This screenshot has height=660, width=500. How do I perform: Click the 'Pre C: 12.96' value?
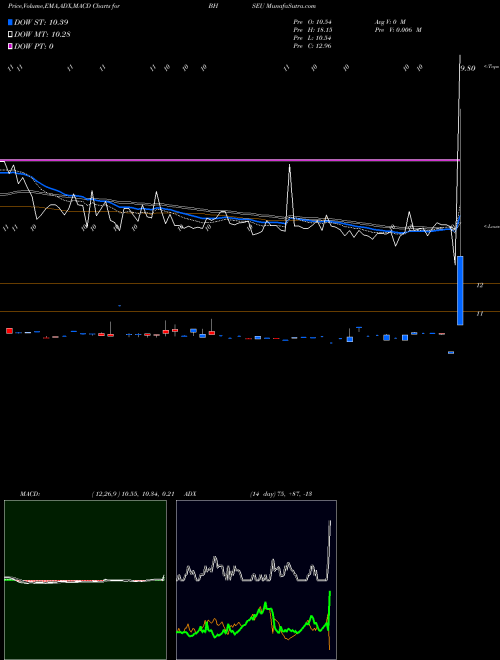(x=312, y=46)
